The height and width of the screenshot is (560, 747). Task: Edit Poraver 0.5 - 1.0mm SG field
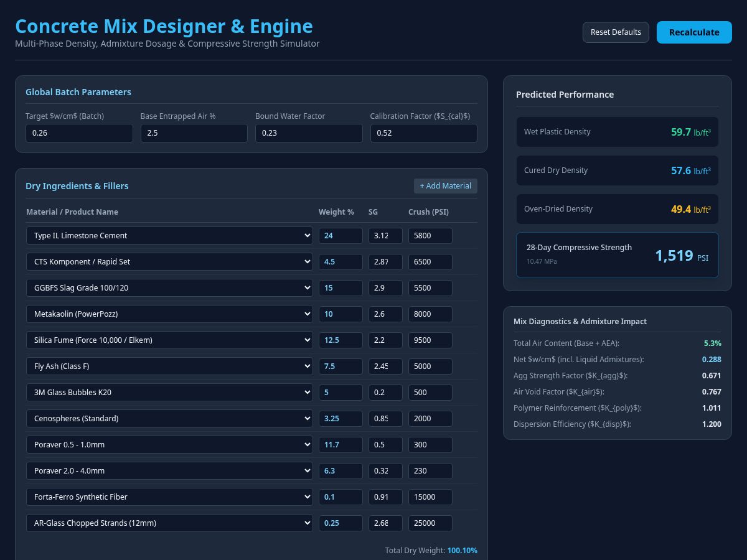coord(385,445)
